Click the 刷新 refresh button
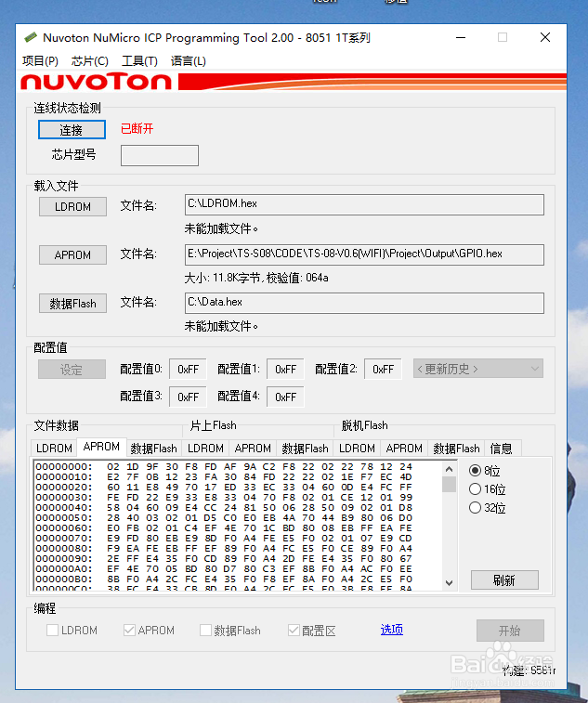The width and height of the screenshot is (588, 703). pos(504,580)
